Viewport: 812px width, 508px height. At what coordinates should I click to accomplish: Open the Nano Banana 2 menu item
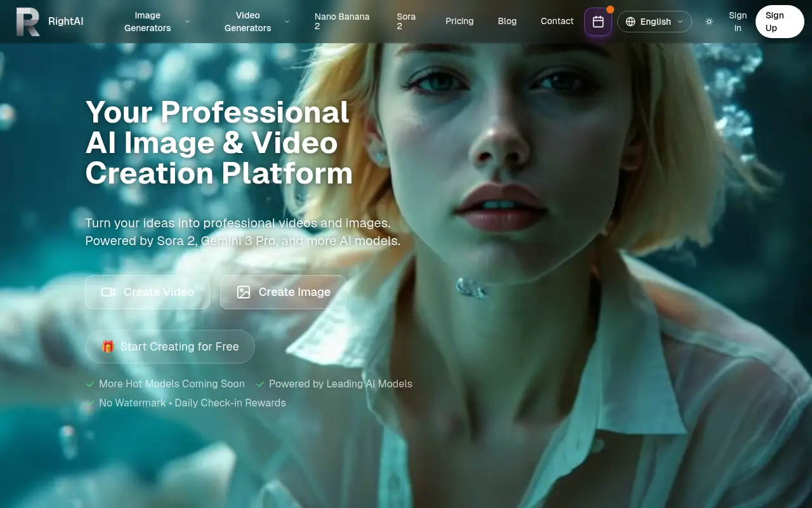click(x=342, y=22)
